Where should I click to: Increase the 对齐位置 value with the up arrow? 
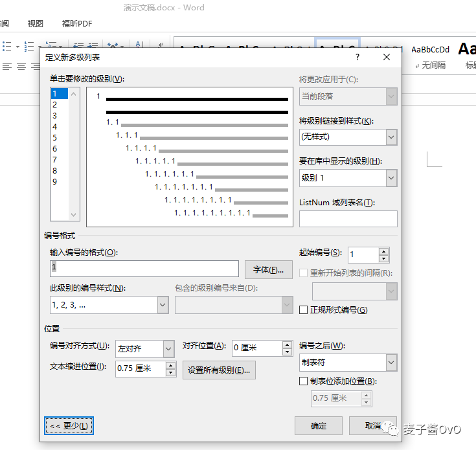287,344
